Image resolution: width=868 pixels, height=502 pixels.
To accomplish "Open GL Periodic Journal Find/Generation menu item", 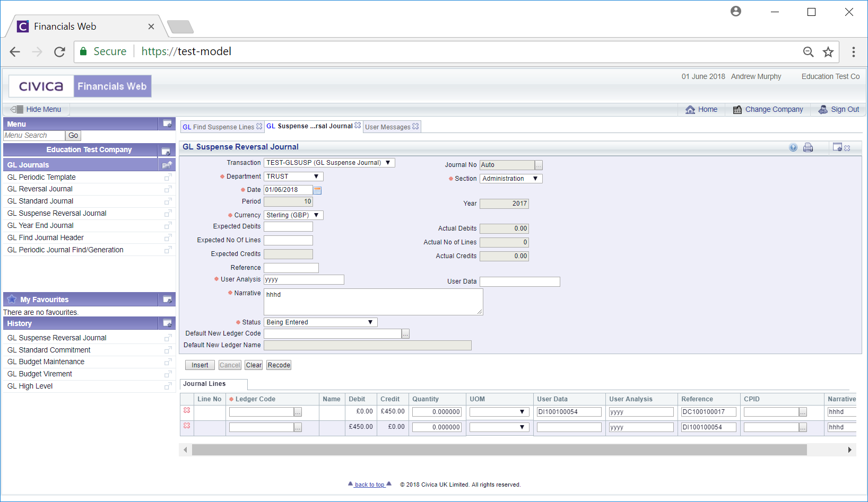I will (x=65, y=250).
